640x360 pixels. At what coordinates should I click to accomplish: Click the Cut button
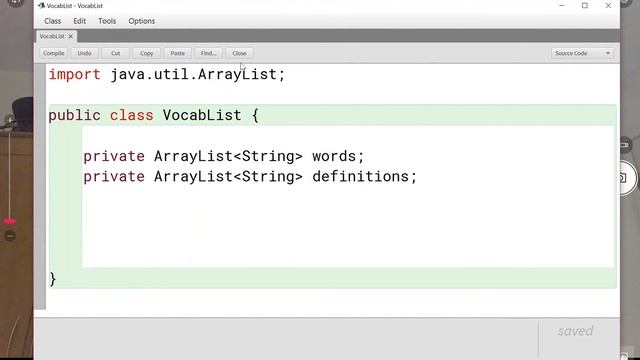[116, 53]
